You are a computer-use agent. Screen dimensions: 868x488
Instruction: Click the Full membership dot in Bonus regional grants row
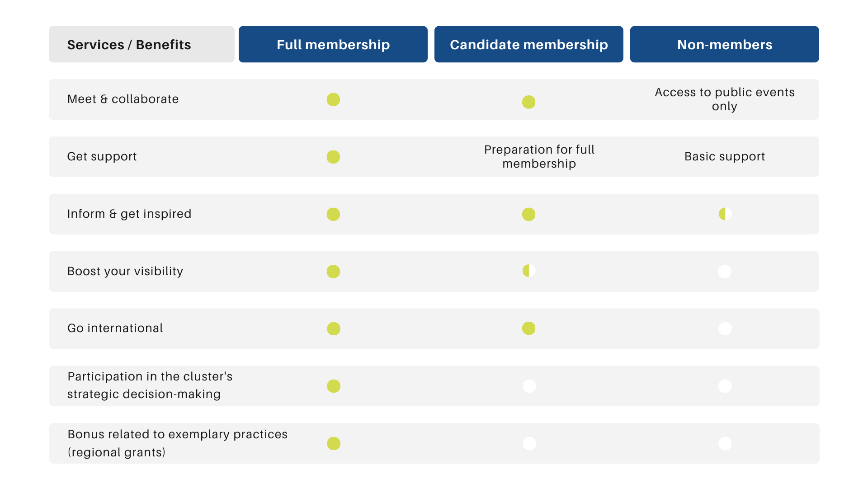[x=334, y=444]
